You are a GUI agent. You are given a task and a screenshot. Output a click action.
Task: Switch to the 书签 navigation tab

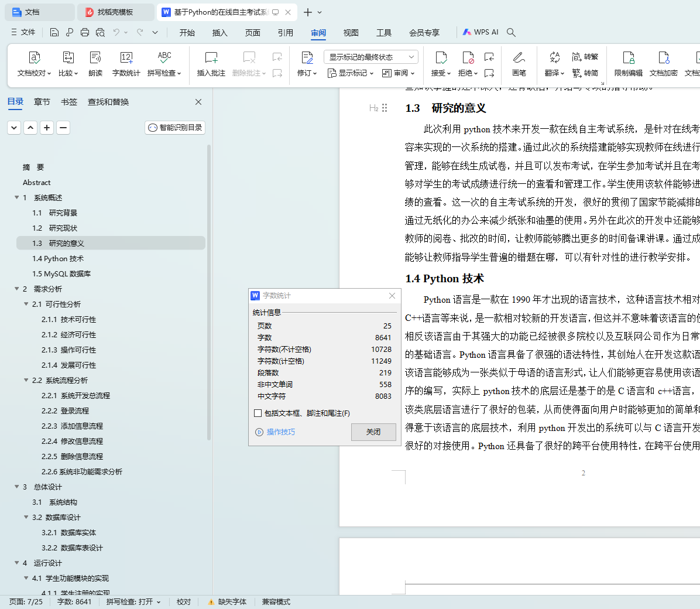68,102
